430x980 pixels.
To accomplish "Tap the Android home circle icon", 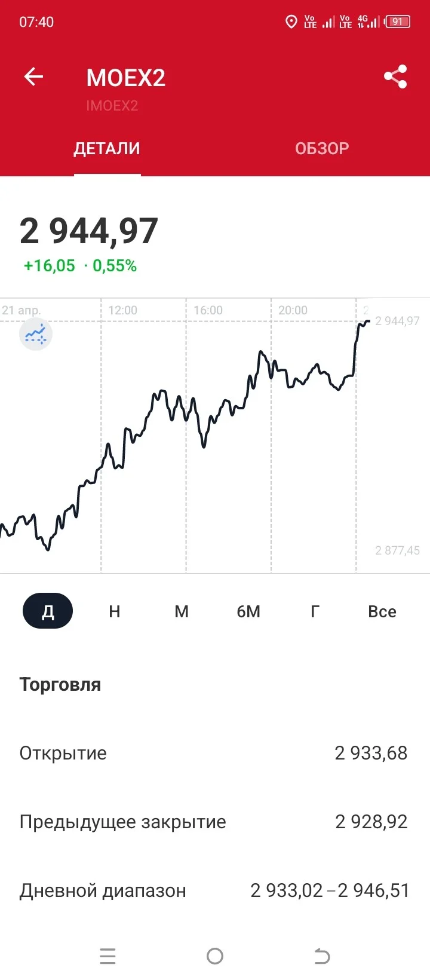I will coord(215,956).
